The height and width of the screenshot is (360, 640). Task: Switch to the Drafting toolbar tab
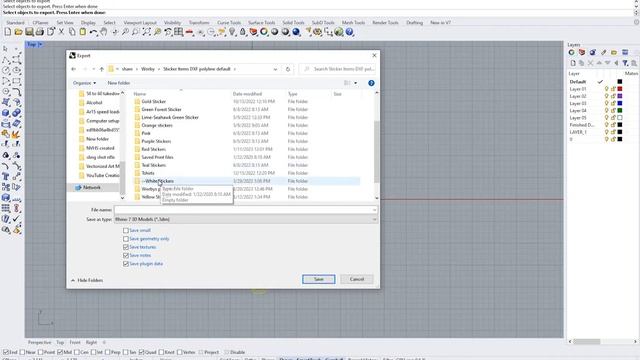[414, 23]
